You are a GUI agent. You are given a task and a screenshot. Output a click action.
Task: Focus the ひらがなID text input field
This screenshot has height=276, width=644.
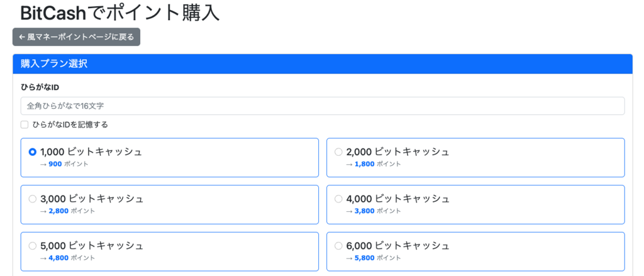[x=322, y=106]
